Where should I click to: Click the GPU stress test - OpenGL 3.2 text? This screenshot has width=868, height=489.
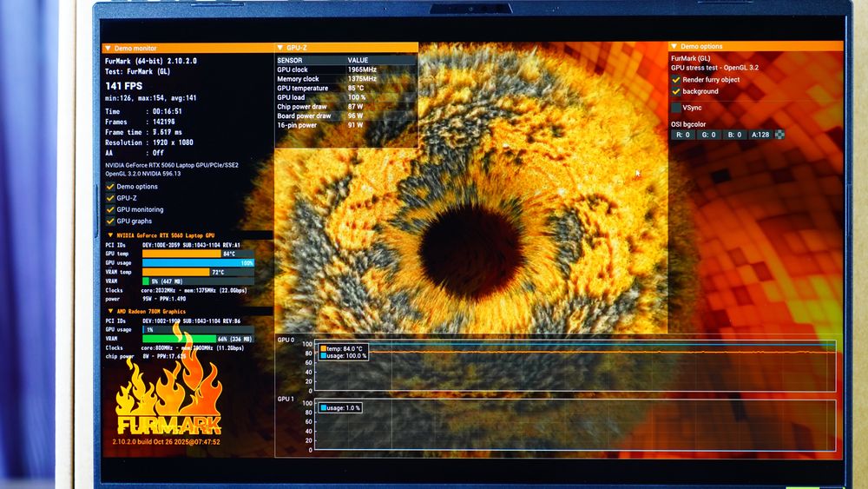[x=714, y=68]
